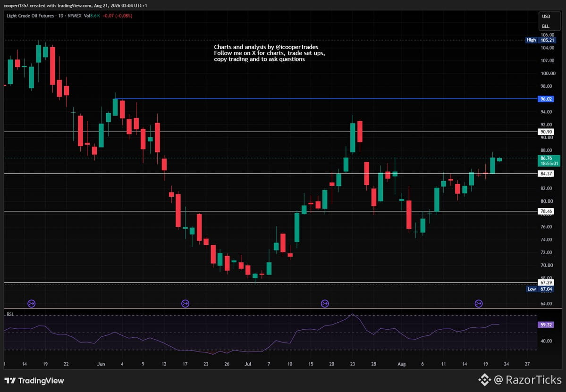Click the 27 date at axis end
This screenshot has width=566, height=392.
click(527, 364)
